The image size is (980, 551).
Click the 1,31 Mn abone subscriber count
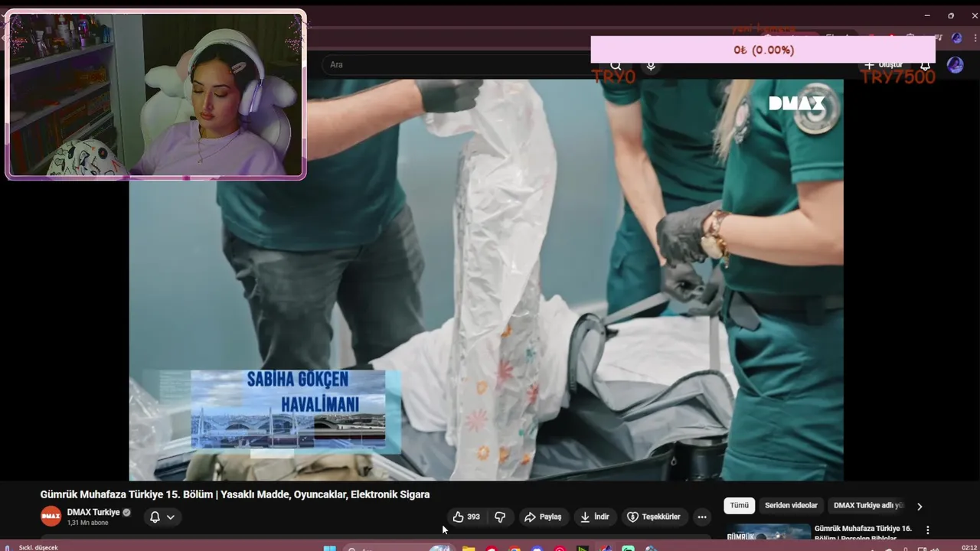[87, 523]
